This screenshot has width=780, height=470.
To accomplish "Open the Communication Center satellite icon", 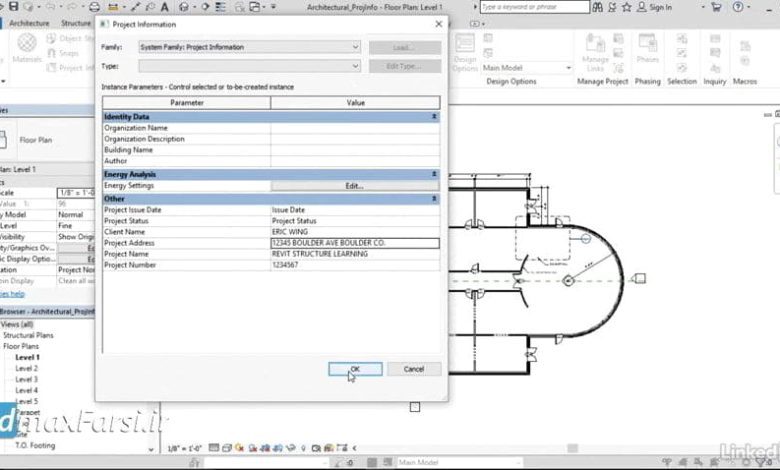I will pos(612,7).
